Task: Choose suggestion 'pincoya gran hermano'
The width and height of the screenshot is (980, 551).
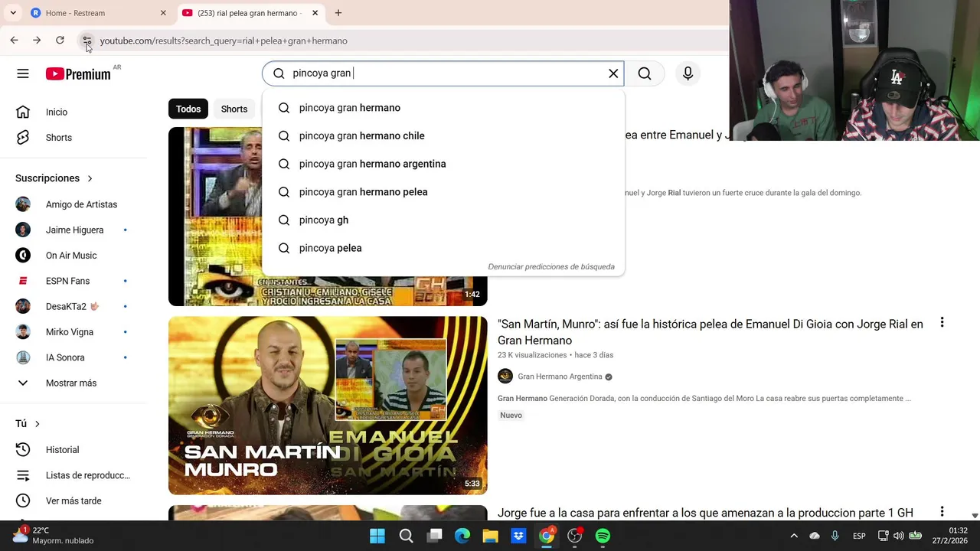Action: (x=443, y=108)
